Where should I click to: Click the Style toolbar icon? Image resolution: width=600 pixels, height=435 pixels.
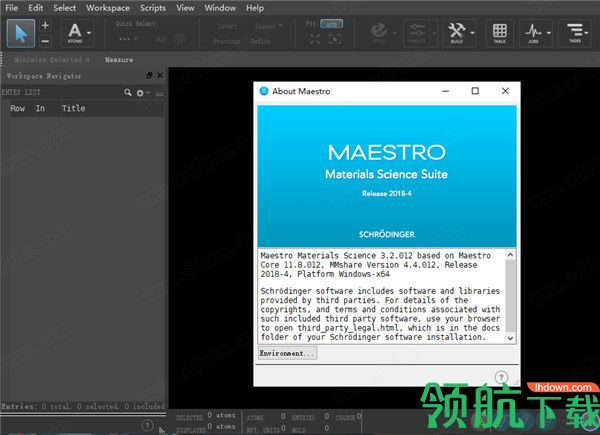(x=379, y=32)
